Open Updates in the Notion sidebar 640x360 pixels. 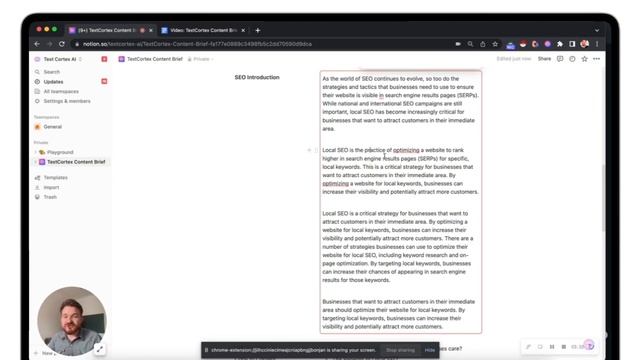tap(53, 82)
